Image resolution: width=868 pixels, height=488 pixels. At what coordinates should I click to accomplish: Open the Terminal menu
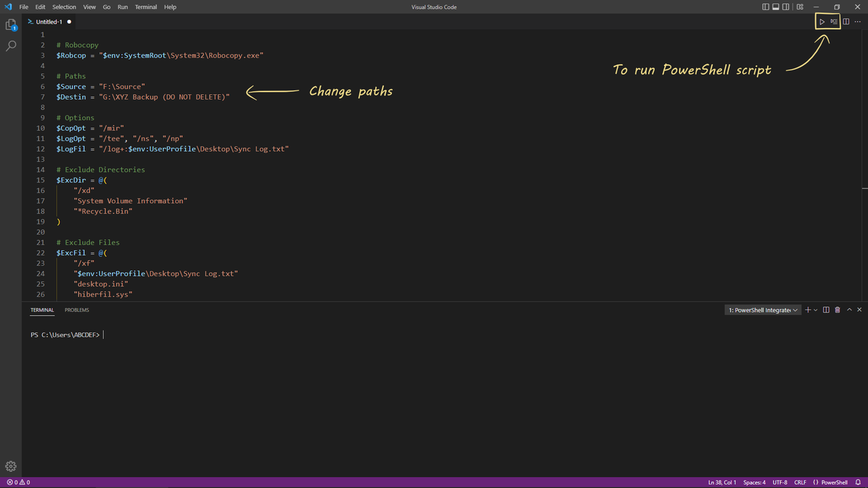(146, 7)
